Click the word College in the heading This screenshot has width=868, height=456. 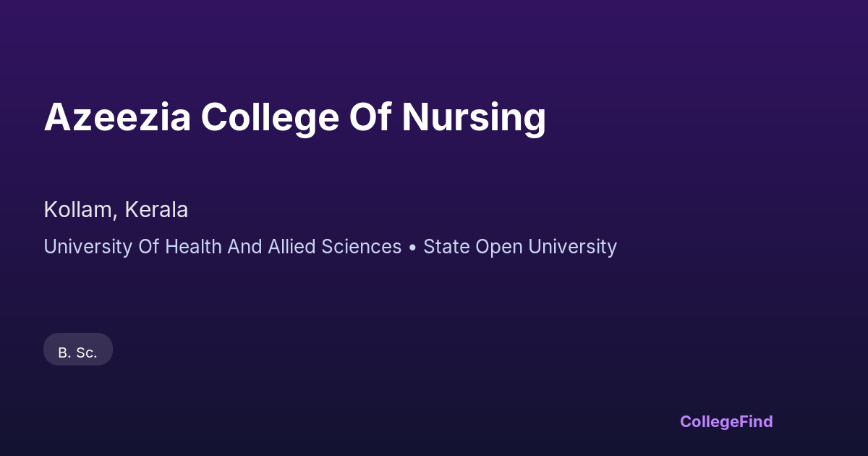point(270,117)
